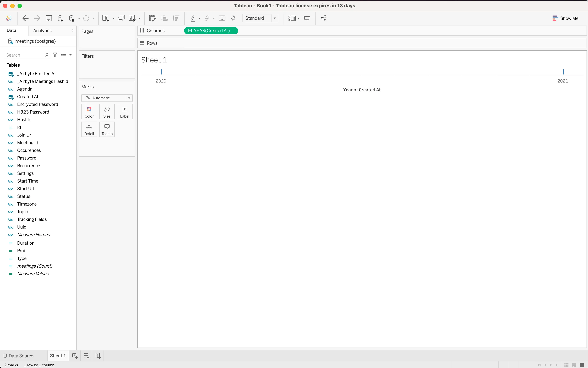
Task: Toggle the Show Mark Labels button
Action: pos(222,18)
